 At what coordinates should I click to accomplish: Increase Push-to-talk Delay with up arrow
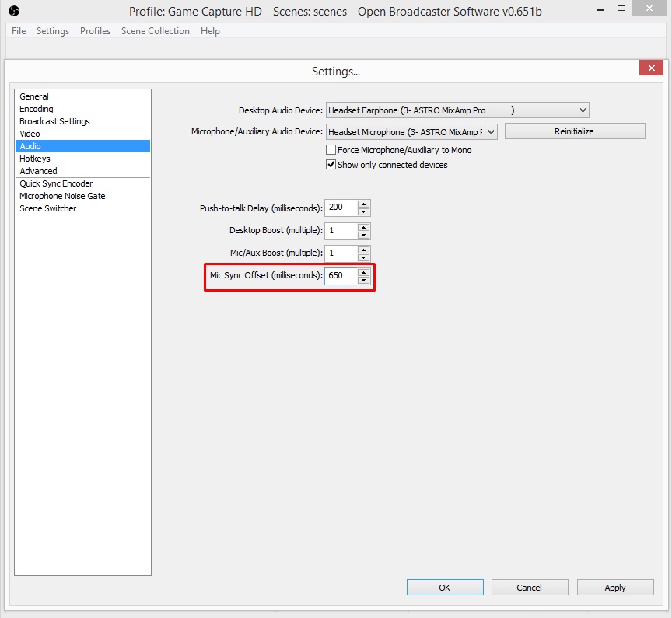tap(363, 204)
